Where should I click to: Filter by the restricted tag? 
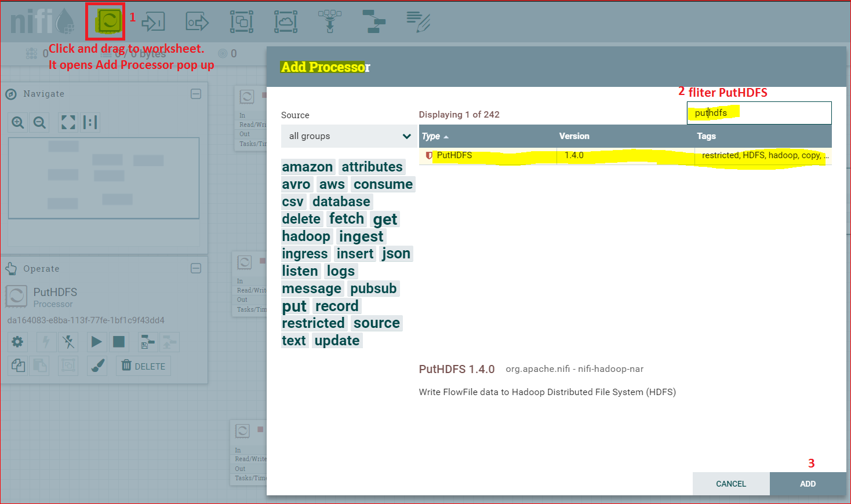[313, 323]
